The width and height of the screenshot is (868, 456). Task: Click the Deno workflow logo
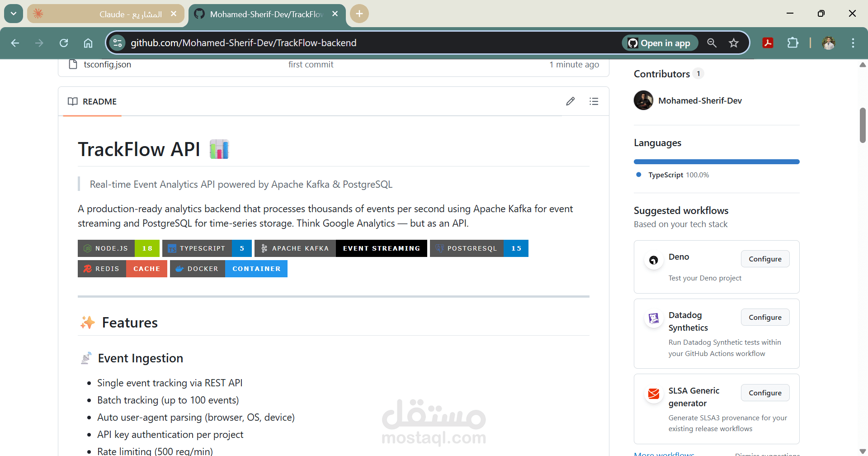pos(654,260)
